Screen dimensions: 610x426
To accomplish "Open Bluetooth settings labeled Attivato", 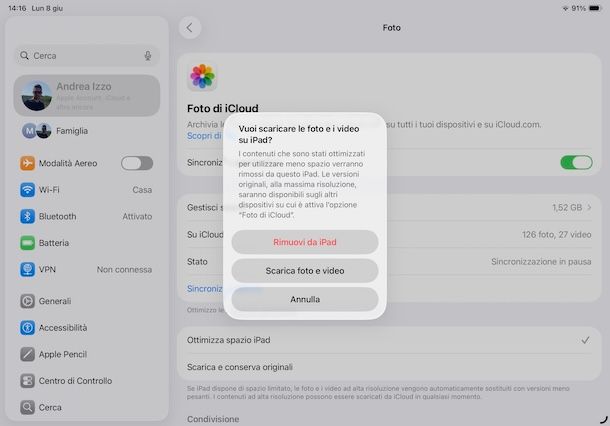I will pyautogui.click(x=87, y=216).
